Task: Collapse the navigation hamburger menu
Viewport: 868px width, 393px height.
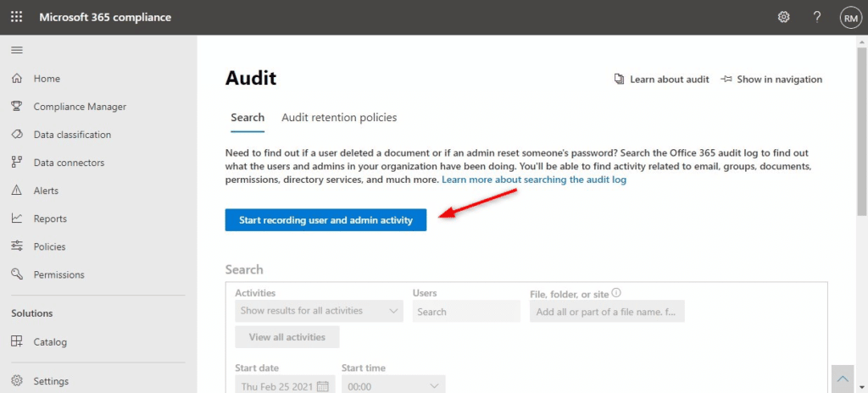Action: click(17, 50)
